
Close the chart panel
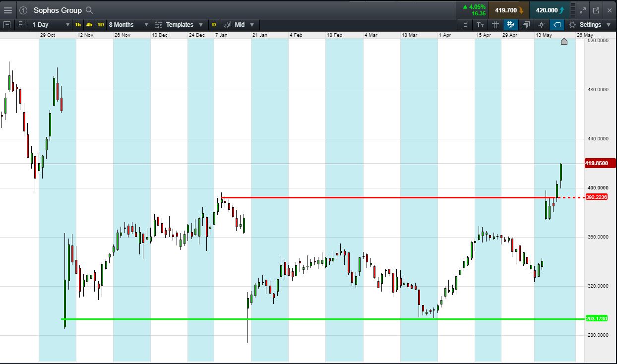pyautogui.click(x=610, y=10)
